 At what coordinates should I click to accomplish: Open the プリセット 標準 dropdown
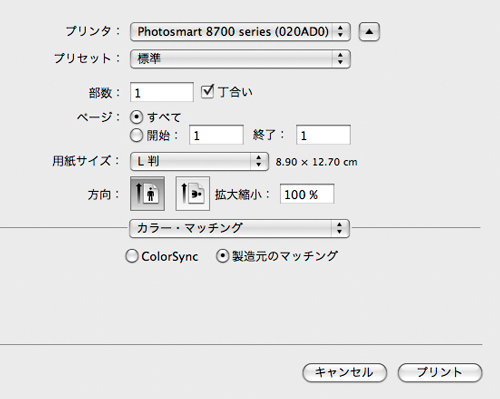(240, 59)
